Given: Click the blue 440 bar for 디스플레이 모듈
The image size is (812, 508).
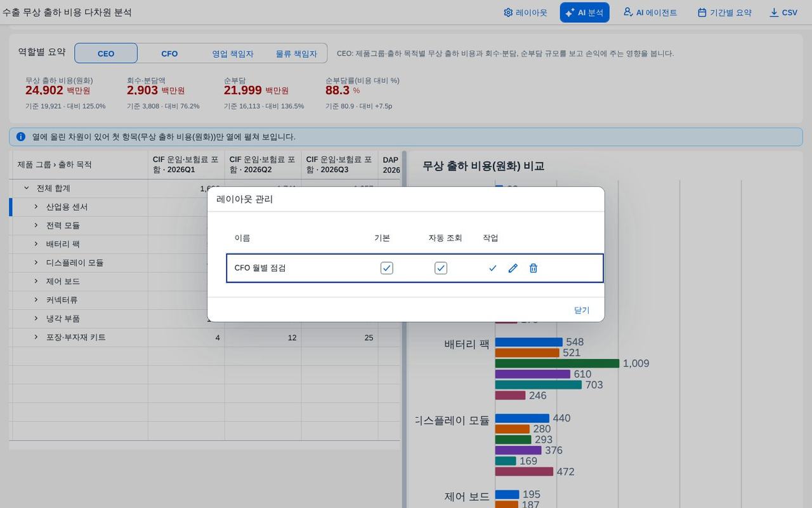Looking at the screenshot, I should tap(522, 418).
